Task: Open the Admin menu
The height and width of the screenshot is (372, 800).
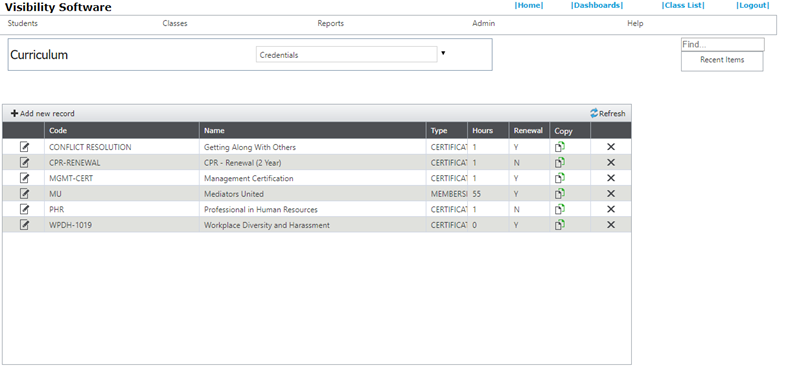Action: (483, 23)
